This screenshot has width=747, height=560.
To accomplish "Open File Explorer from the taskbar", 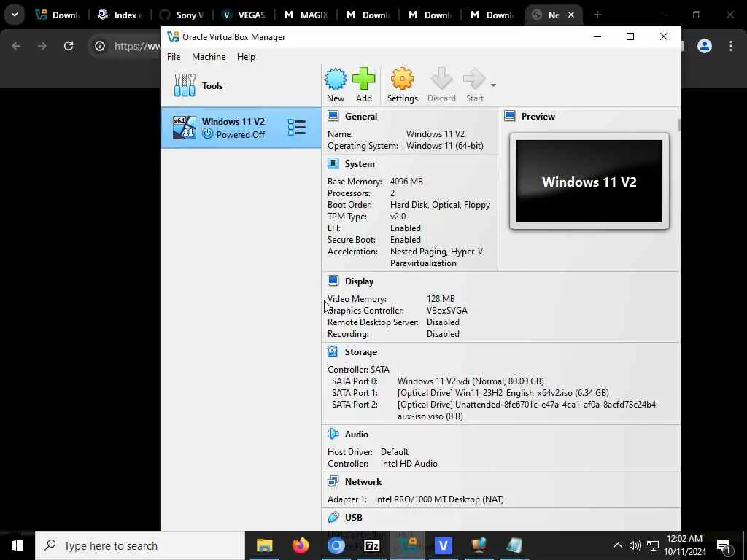I will [x=264, y=545].
